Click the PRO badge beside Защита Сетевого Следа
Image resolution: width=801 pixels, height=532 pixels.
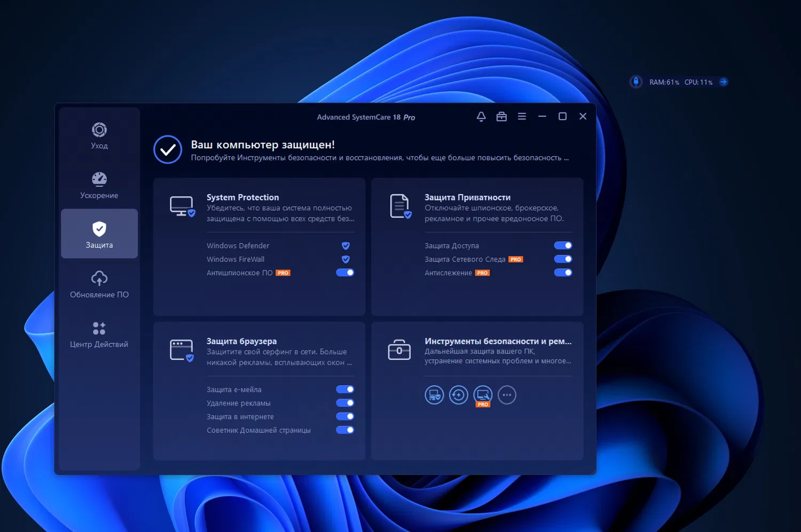[516, 259]
